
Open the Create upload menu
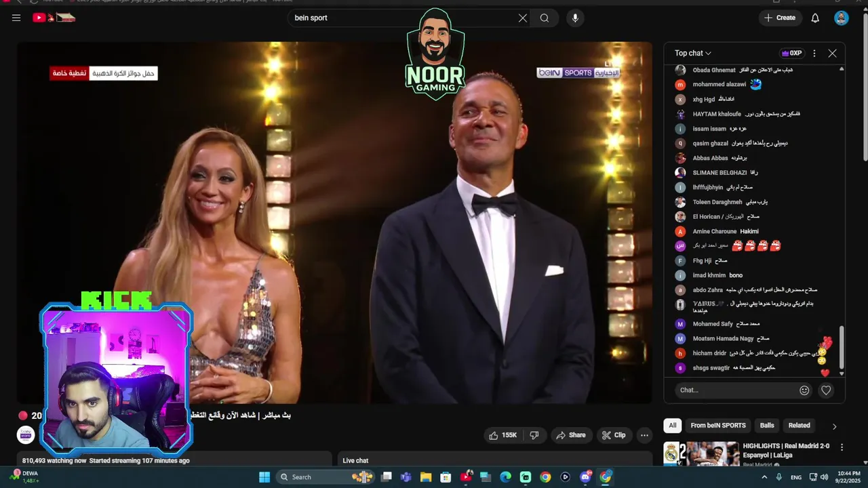tap(780, 18)
